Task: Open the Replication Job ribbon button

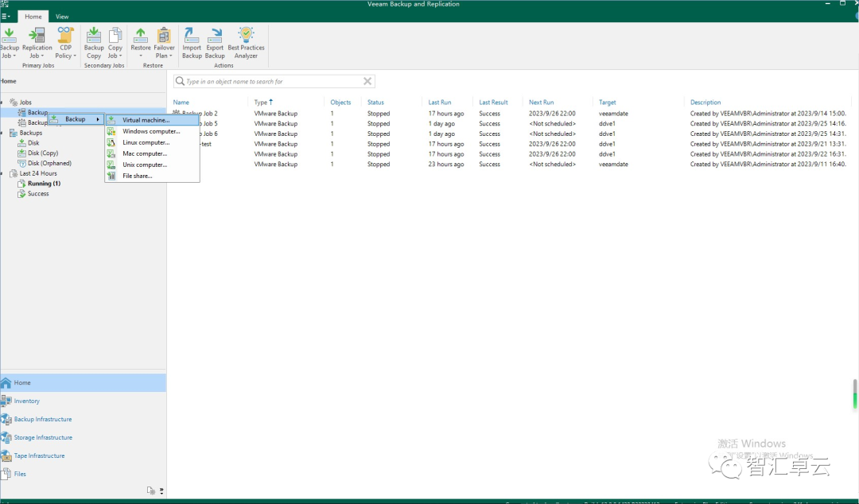Action: pyautogui.click(x=37, y=43)
